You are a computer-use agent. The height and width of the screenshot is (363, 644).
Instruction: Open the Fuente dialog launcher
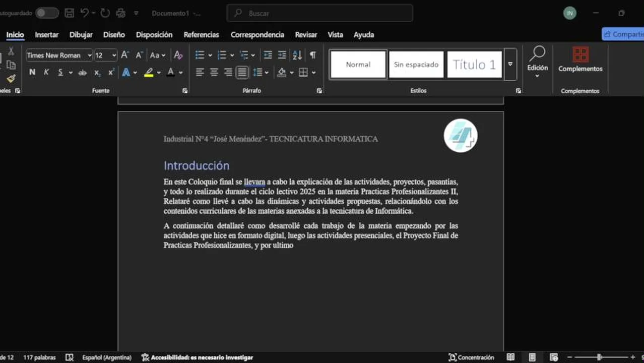click(x=185, y=91)
